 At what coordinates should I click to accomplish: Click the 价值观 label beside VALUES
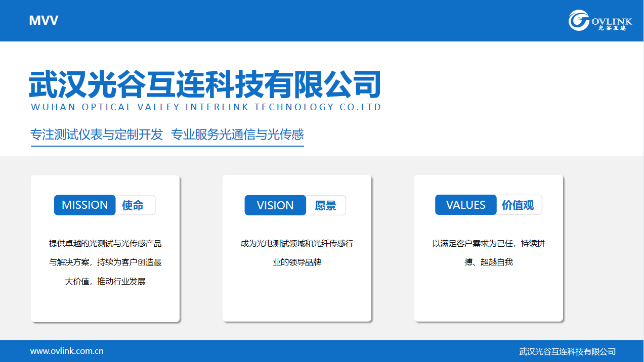pos(518,205)
